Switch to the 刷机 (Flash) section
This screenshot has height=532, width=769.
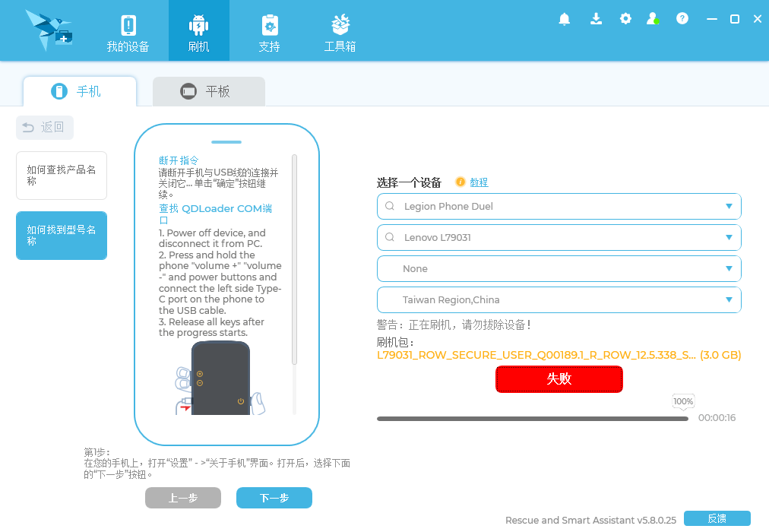[198, 30]
